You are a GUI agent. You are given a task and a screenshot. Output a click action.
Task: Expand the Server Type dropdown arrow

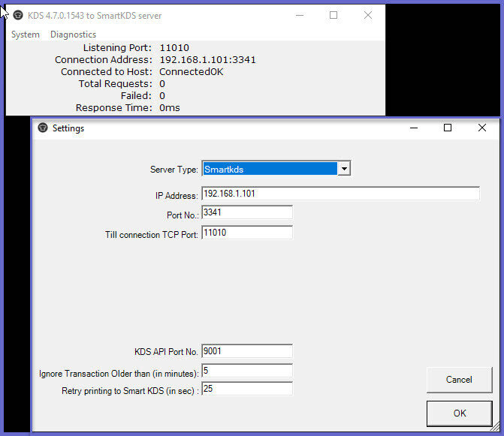[x=344, y=169]
